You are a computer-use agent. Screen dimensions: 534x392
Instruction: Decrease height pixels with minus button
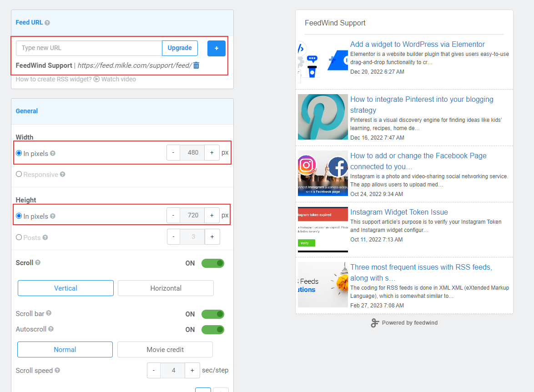(x=173, y=215)
